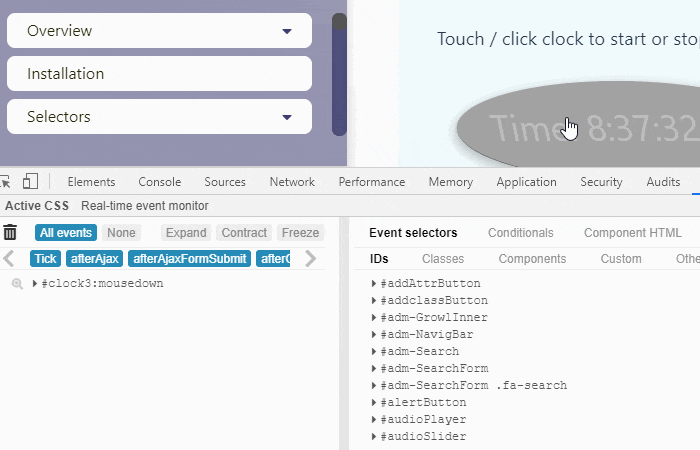This screenshot has width=700, height=450.
Task: Click the All events button
Action: [66, 233]
